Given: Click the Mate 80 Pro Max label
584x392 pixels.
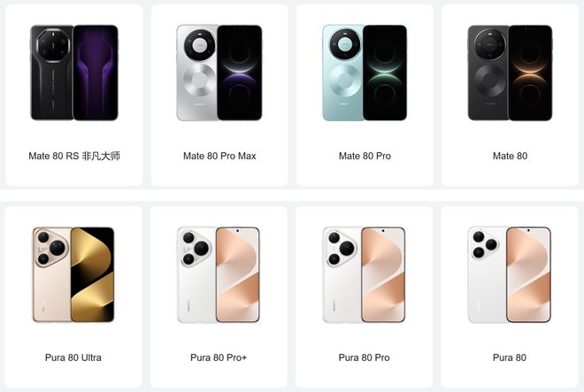Looking at the screenshot, I should (219, 156).
